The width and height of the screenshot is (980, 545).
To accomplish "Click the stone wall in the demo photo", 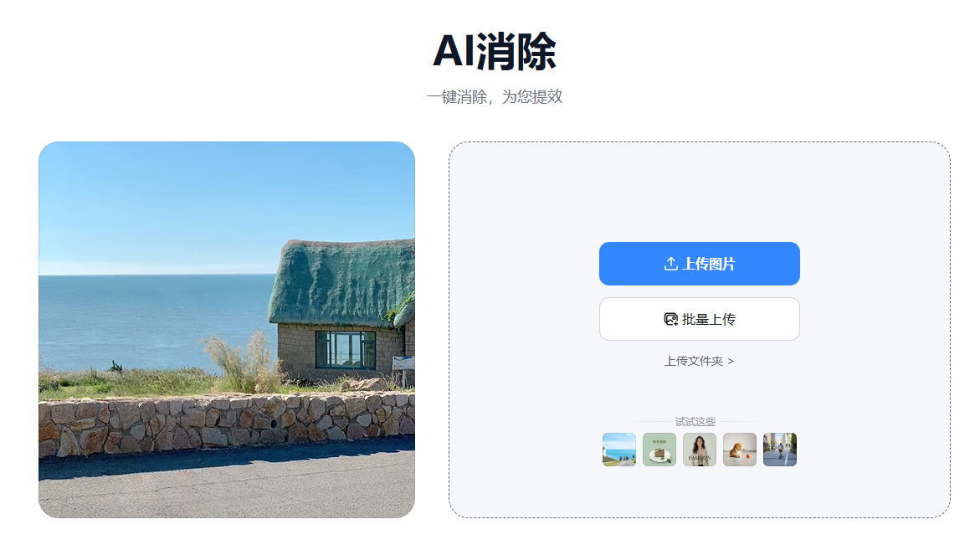I will (227, 425).
